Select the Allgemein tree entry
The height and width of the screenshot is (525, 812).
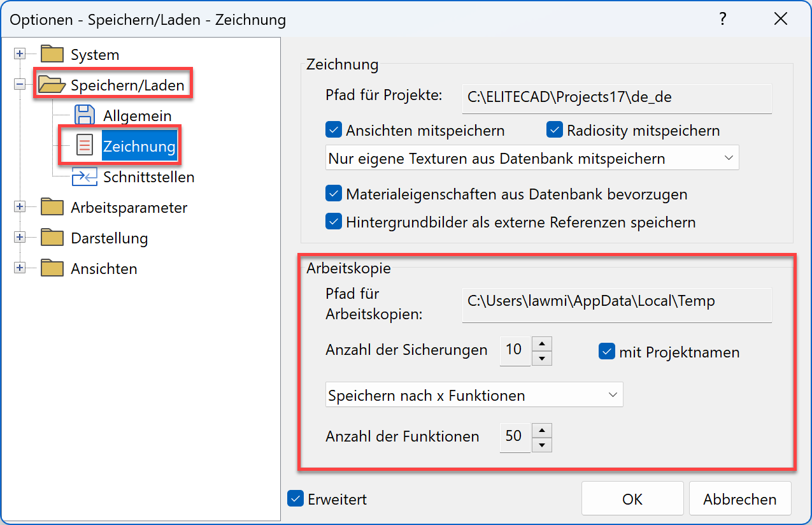(137, 115)
